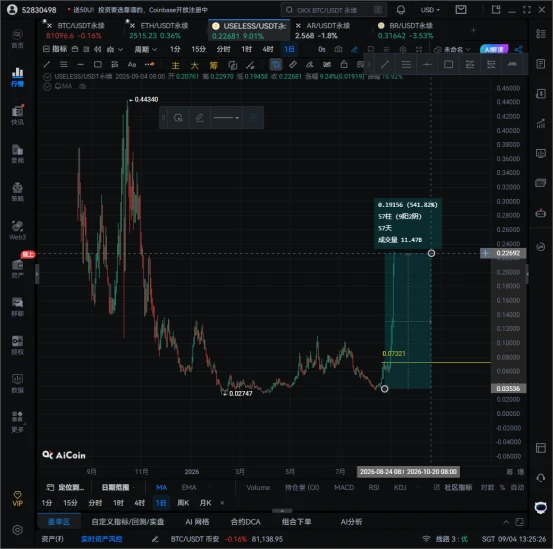This screenshot has height=549, width=554.
Task: Select the ruler measure tool
Action: (293, 64)
